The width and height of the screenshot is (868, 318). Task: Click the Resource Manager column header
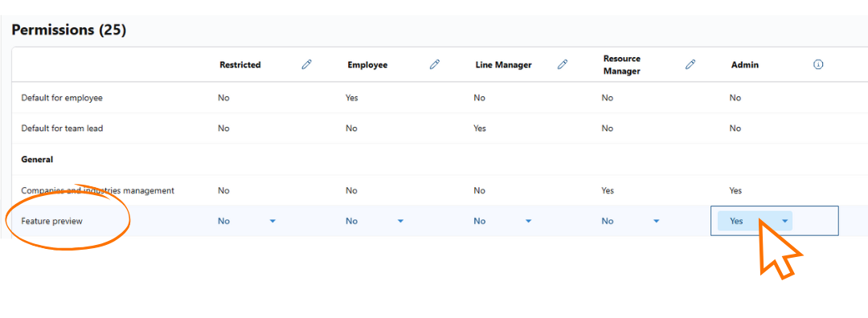pos(622,65)
